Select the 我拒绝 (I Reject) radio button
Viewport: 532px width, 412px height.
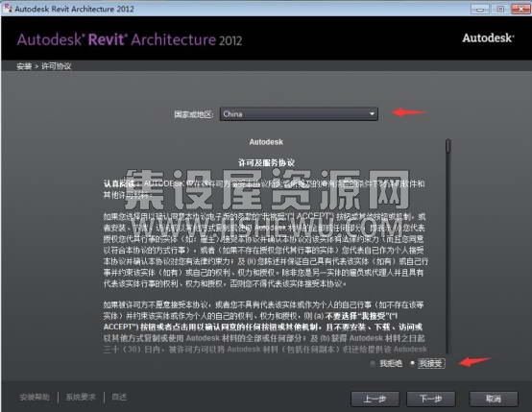[373, 363]
